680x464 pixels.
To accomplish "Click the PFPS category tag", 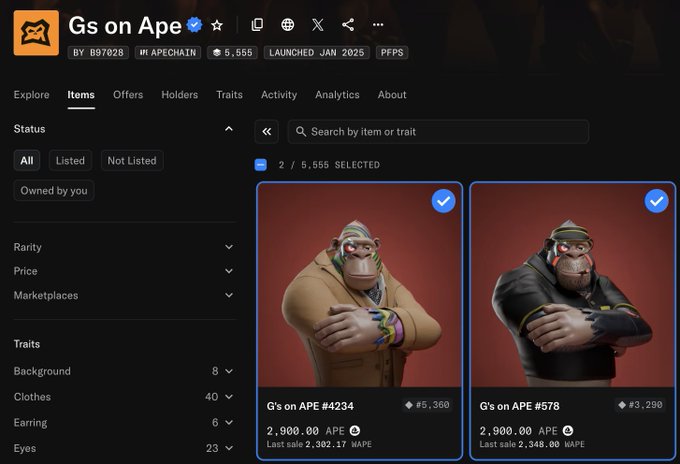I will (392, 52).
